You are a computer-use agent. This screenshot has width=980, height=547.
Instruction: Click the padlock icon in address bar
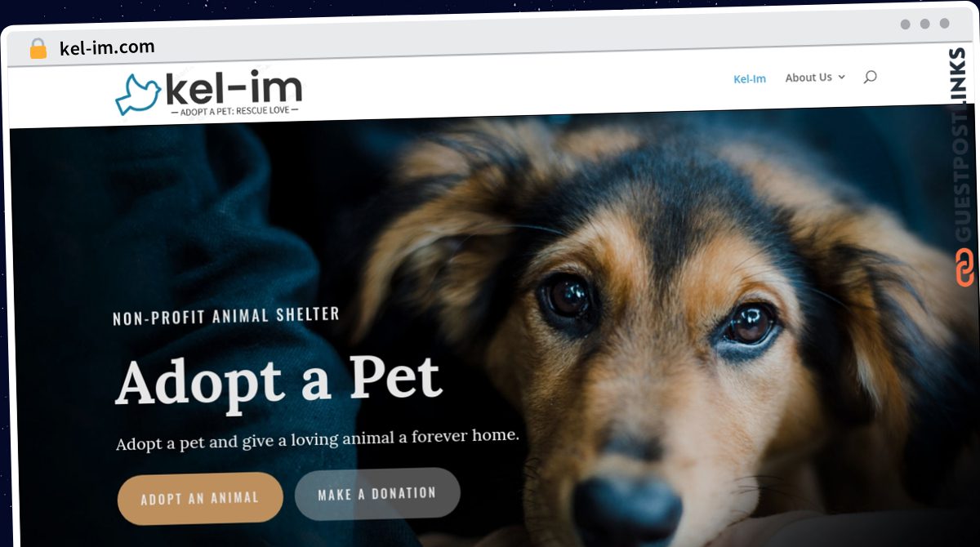pos(38,48)
